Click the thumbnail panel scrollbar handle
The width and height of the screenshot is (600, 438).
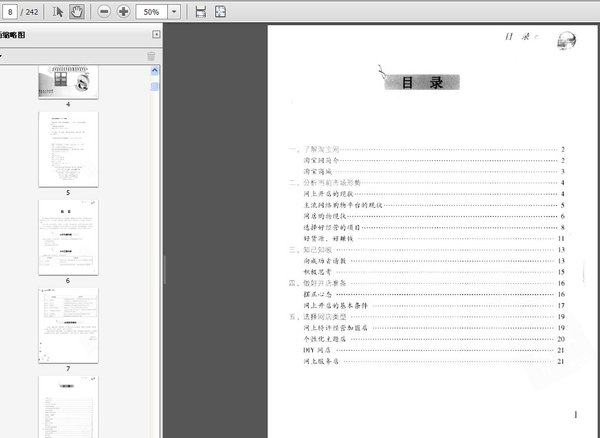155,86
